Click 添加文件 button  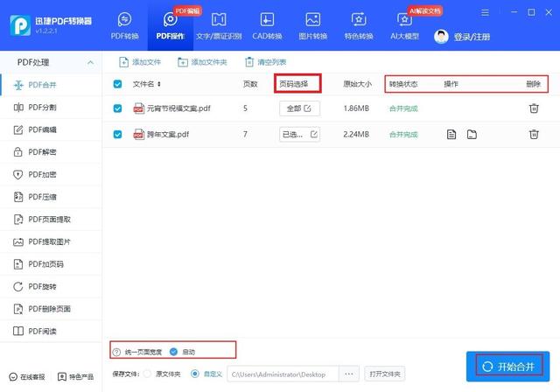tap(140, 62)
